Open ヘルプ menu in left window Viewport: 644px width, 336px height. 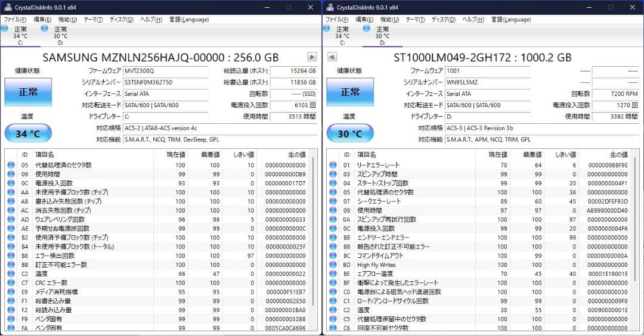tap(151, 20)
